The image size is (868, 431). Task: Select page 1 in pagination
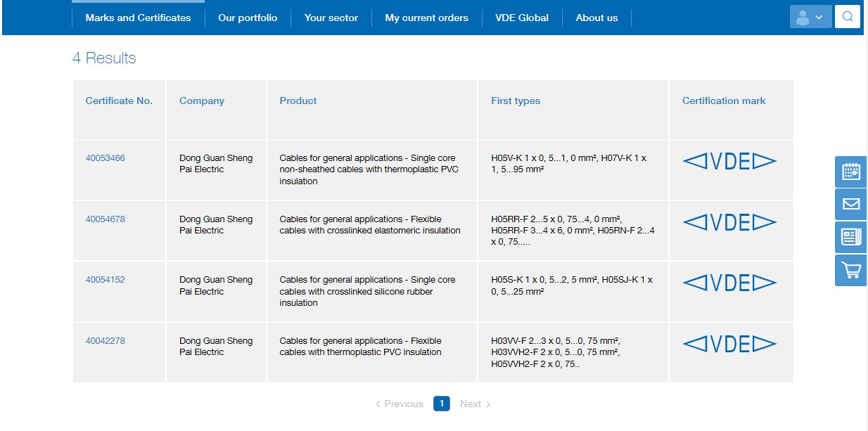point(441,404)
